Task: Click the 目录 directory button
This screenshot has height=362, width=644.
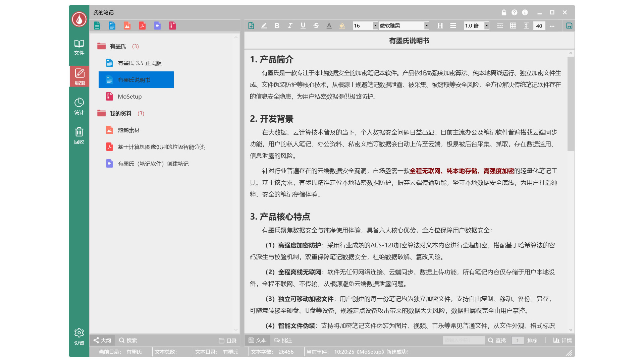Action: pyautogui.click(x=227, y=340)
